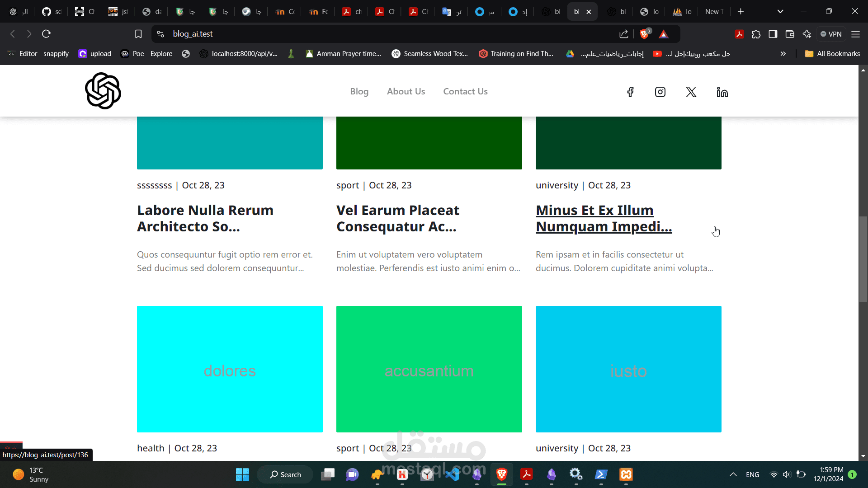
Task: Expand hidden bookmarks with double chevron
Action: tap(783, 54)
